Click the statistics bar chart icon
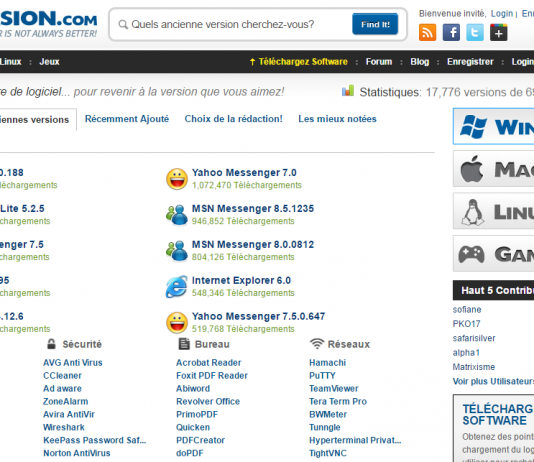Image resolution: width=534 pixels, height=462 pixels. point(348,91)
